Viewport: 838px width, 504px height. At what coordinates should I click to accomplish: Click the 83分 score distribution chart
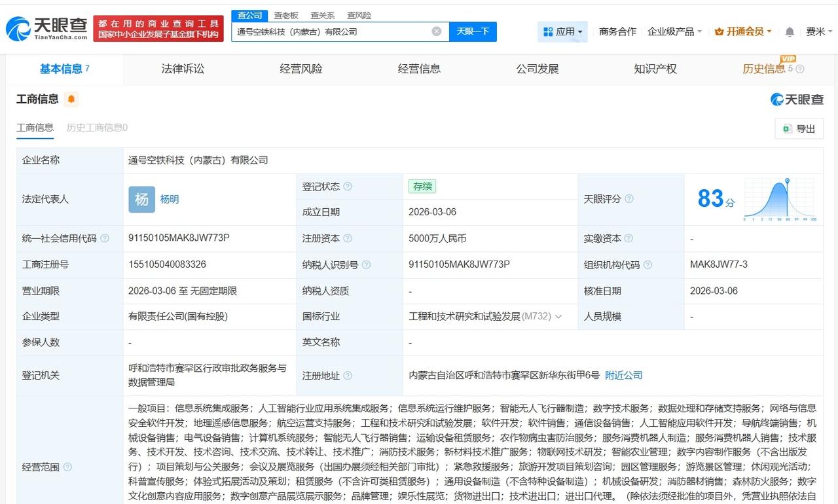click(779, 200)
